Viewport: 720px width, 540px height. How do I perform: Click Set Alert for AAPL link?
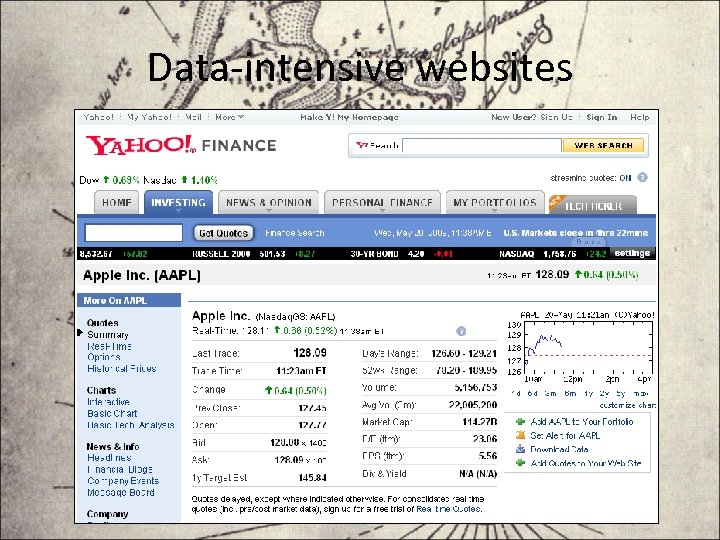(565, 435)
